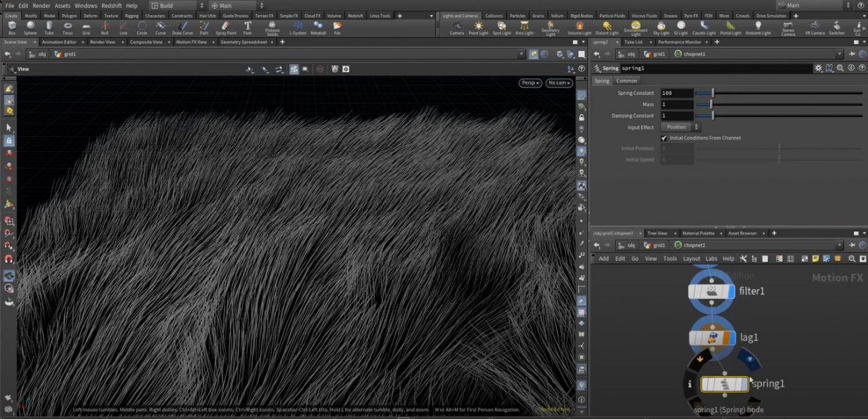Toggle Initial Conditions From Channel checkbox
This screenshot has width=868, height=419.
point(664,138)
